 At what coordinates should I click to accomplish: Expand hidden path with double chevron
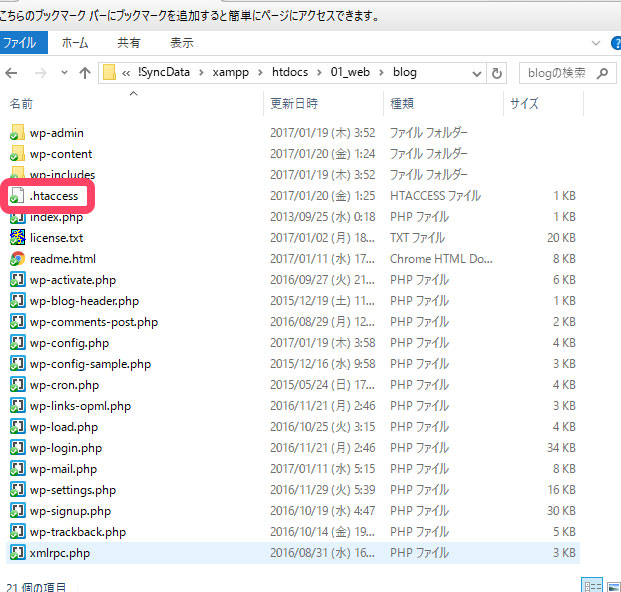coord(126,73)
